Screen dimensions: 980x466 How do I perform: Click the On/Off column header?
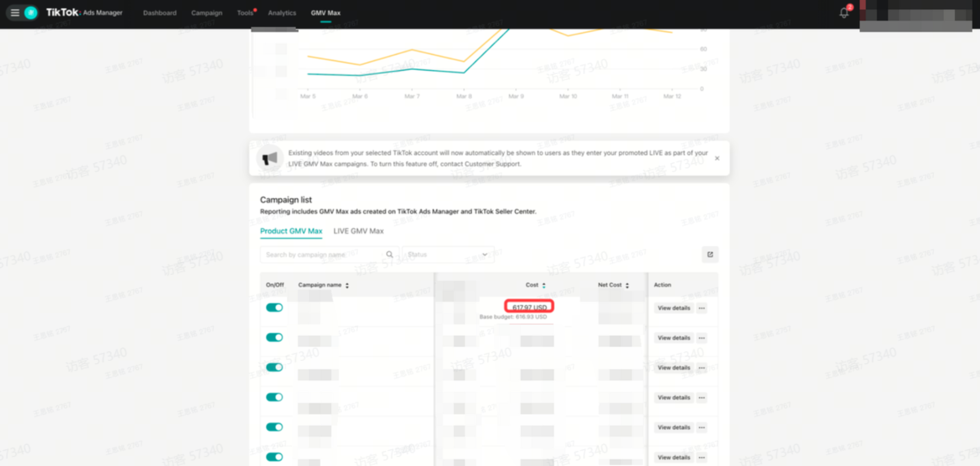coord(275,285)
